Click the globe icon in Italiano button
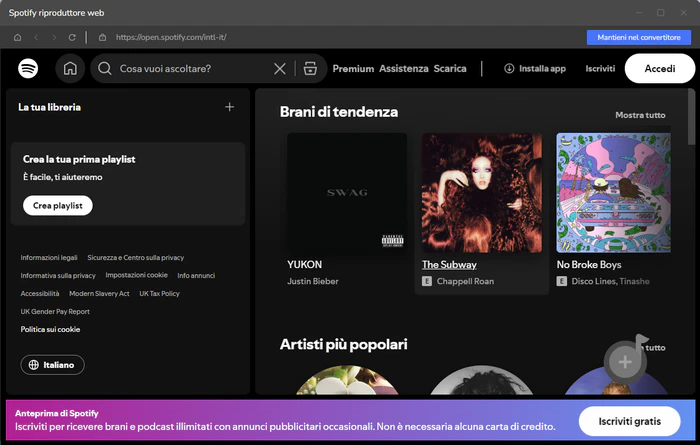The width and height of the screenshot is (700, 445). 33,365
